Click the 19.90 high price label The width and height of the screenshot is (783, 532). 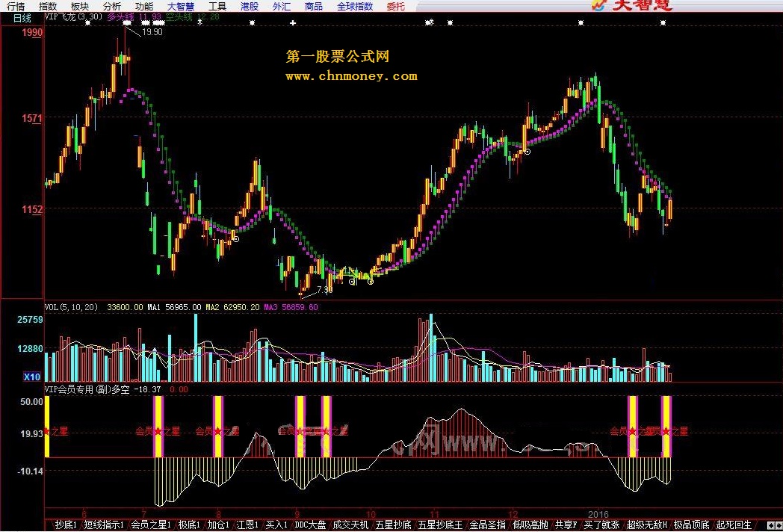tap(152, 32)
